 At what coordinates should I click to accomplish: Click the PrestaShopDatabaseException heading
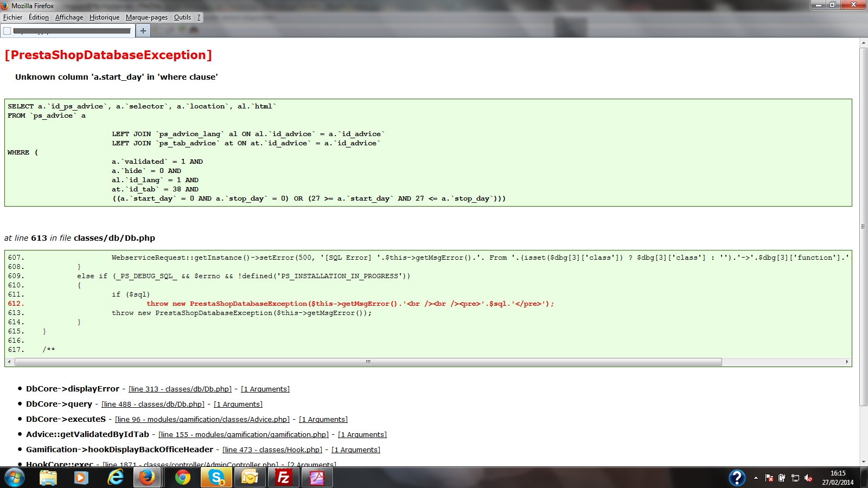(108, 55)
